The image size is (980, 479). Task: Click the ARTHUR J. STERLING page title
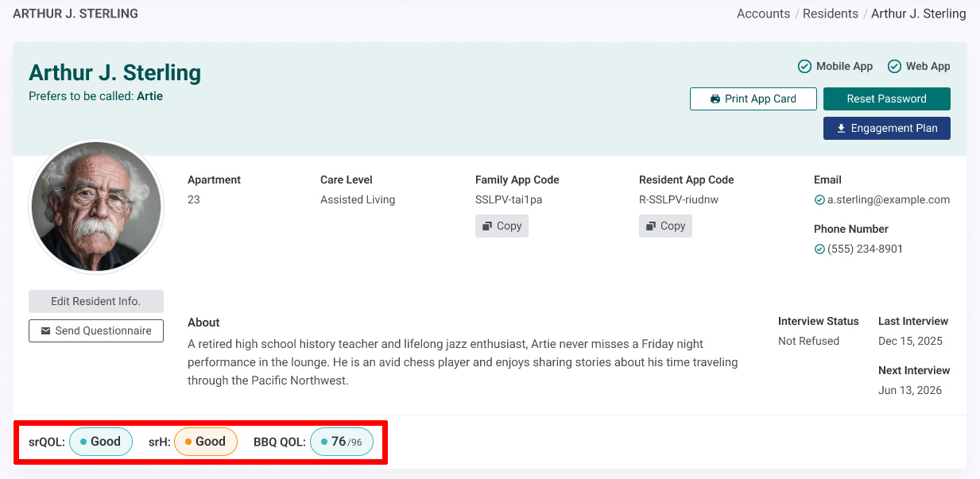click(76, 14)
